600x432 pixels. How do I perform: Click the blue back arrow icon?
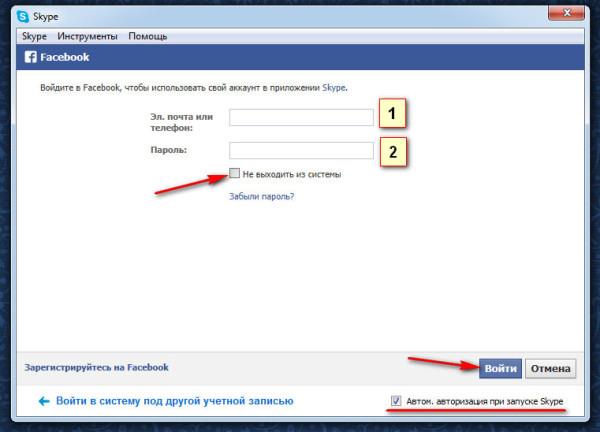click(x=44, y=401)
